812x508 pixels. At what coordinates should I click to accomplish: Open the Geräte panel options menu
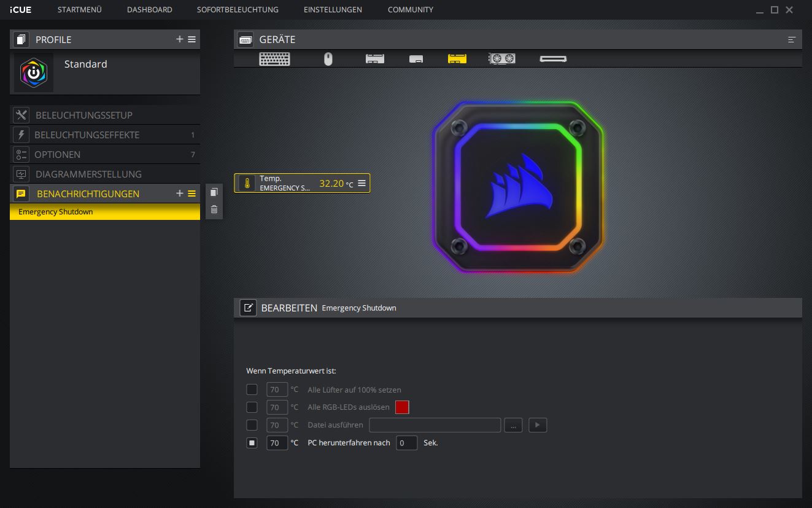coord(792,40)
